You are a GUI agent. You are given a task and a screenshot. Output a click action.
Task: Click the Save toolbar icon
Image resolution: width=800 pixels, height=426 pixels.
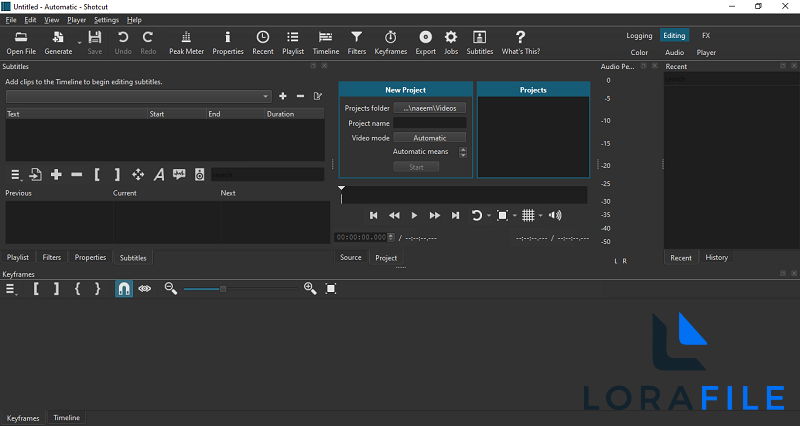(x=95, y=43)
